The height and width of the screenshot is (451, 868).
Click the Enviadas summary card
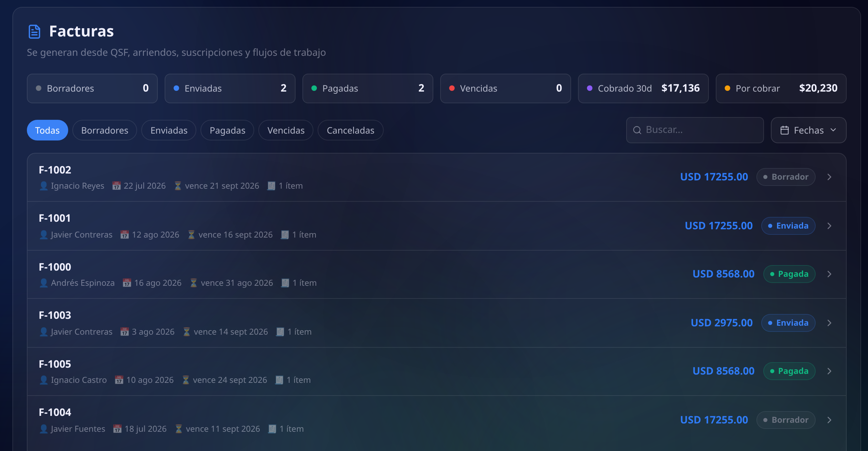pos(230,88)
